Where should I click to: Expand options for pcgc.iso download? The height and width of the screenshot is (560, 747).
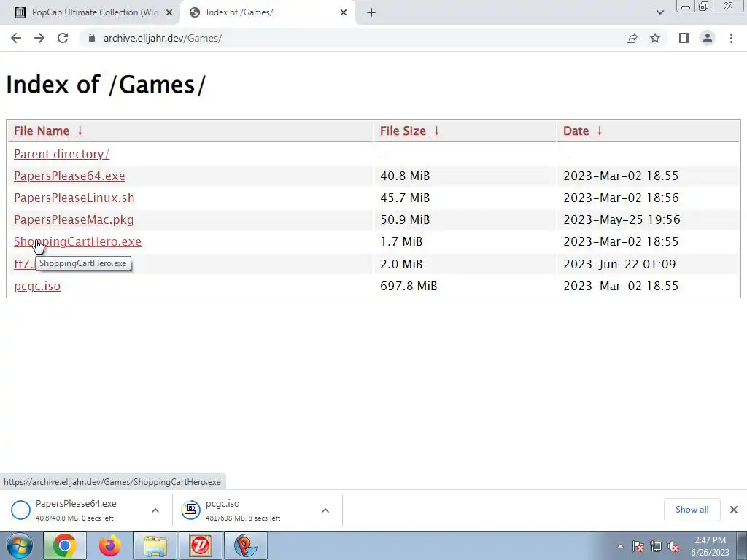pos(325,510)
